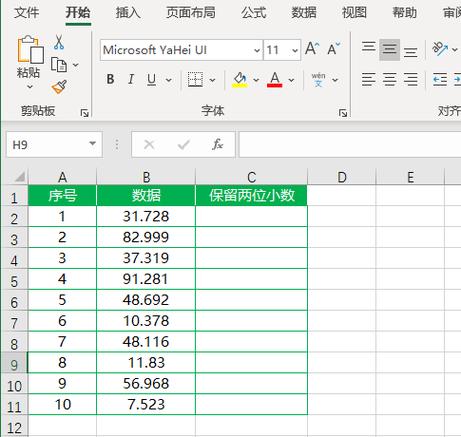The width and height of the screenshot is (461, 437).
Task: Expand the paste options arrow
Action: [x=30, y=87]
